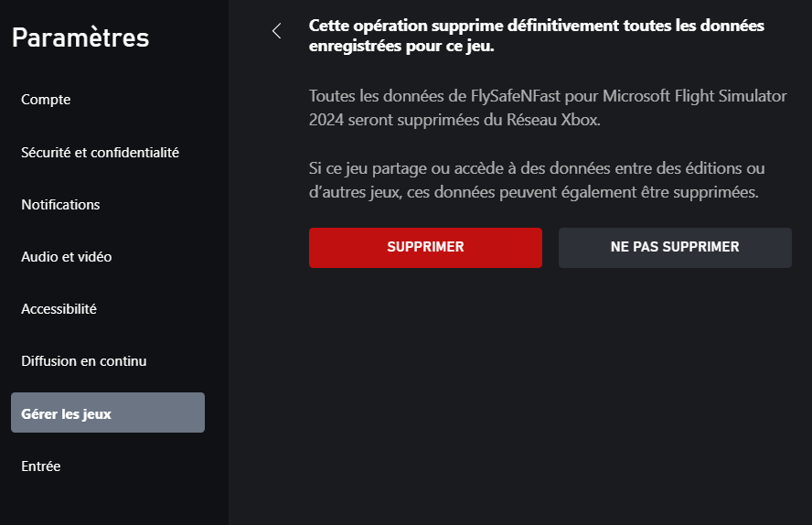Image resolution: width=812 pixels, height=525 pixels.
Task: Open Audio et vidéo settings
Action: pos(66,257)
